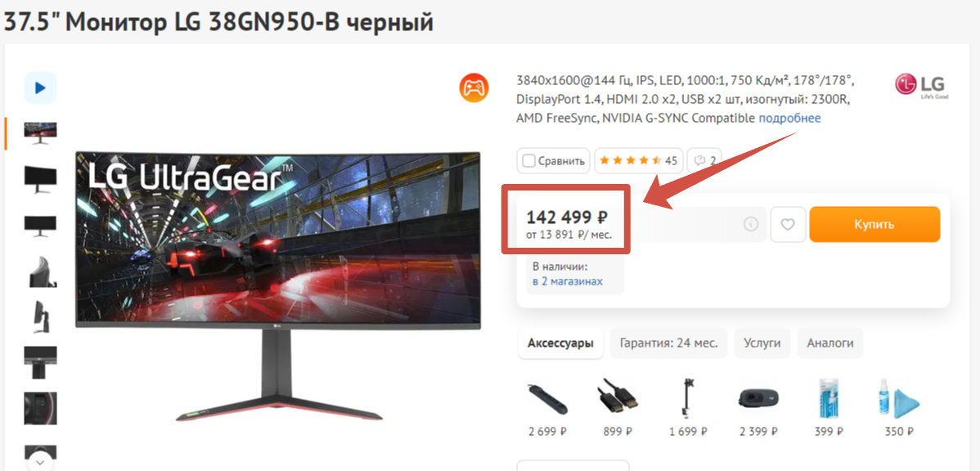Open price info circle icon
Viewport: 980px width, 471px height.
pyautogui.click(x=751, y=224)
